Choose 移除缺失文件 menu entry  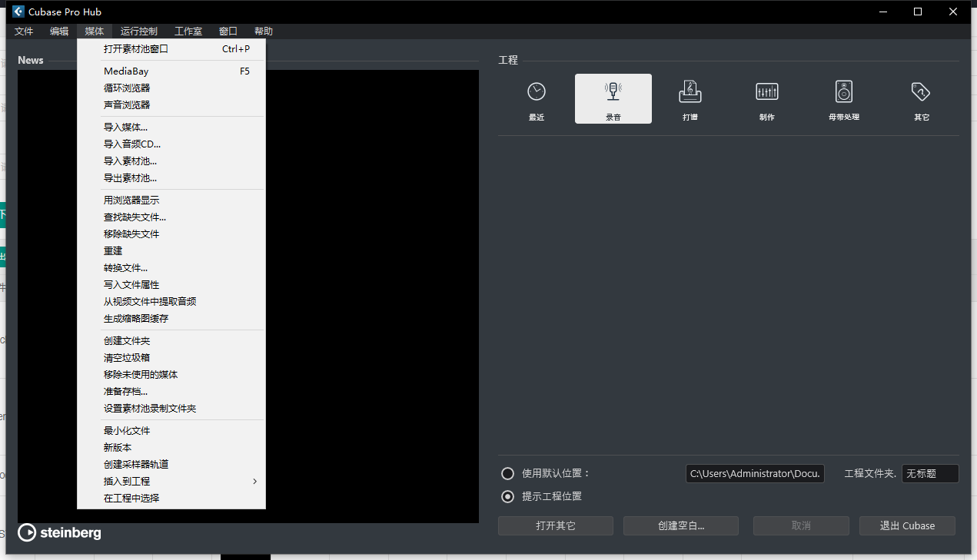tap(171, 234)
